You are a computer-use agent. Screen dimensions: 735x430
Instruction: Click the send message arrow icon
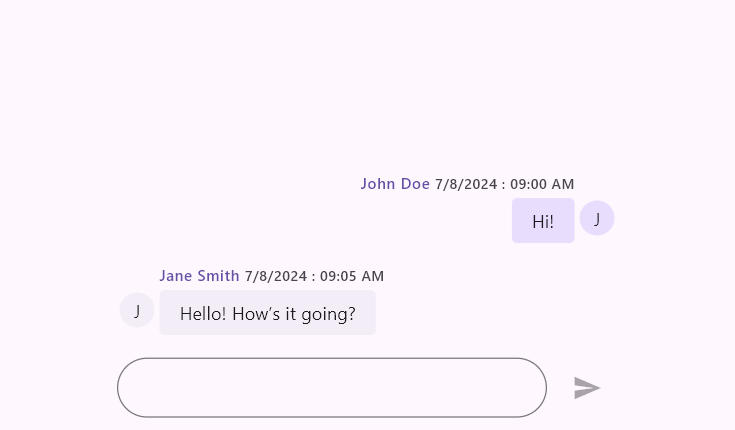[587, 388]
